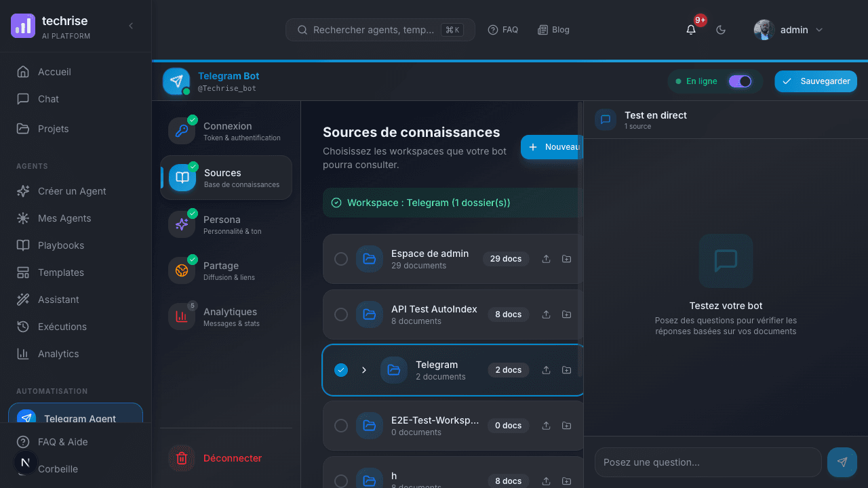The height and width of the screenshot is (488, 868).
Task: Select Telegram Agent in the sidebar
Action: 75,413
